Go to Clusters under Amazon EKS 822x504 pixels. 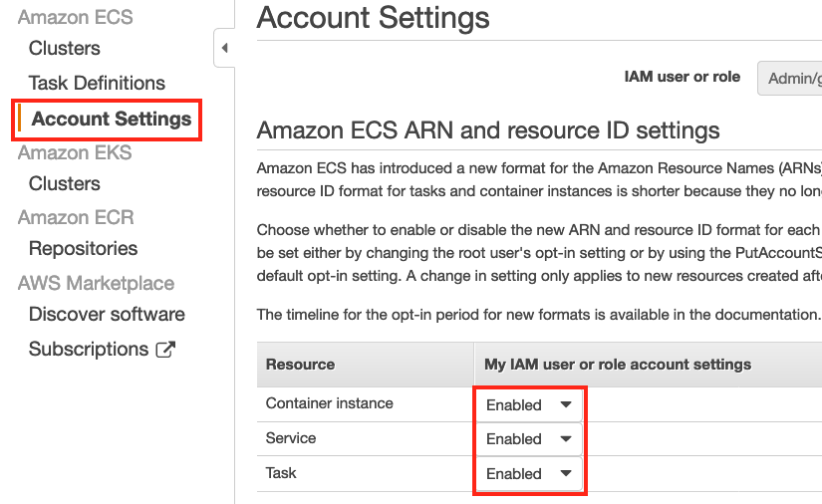point(65,184)
